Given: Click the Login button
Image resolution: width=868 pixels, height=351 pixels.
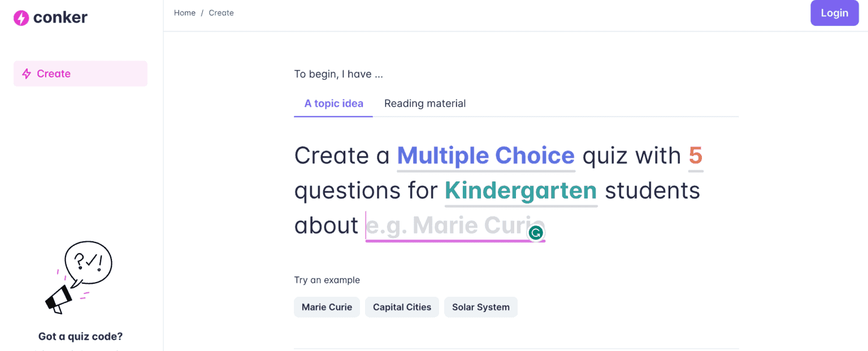Looking at the screenshot, I should tap(835, 13).
